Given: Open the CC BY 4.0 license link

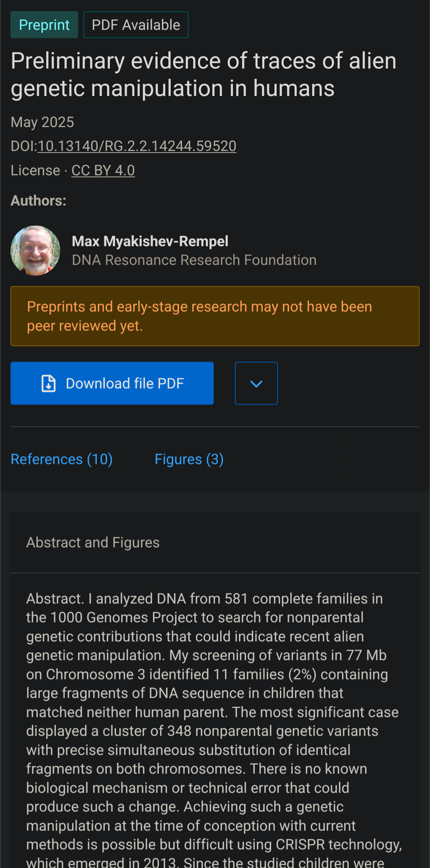Looking at the screenshot, I should point(103,171).
